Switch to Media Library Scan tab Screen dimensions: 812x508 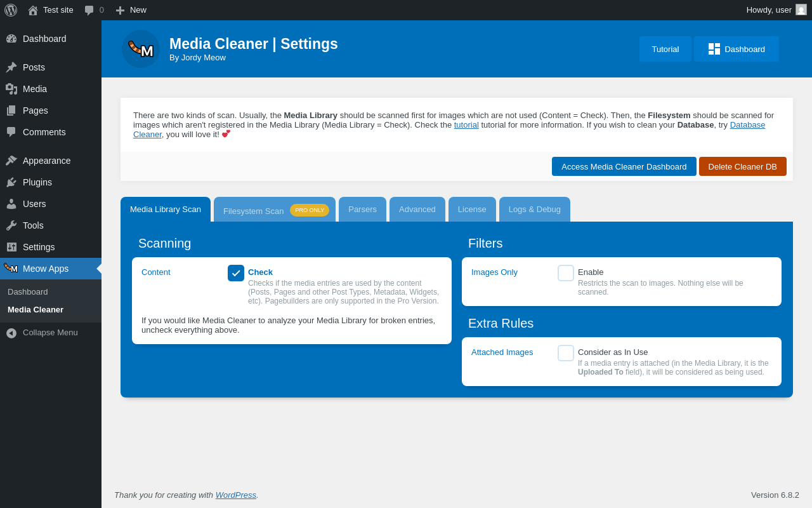tap(166, 210)
